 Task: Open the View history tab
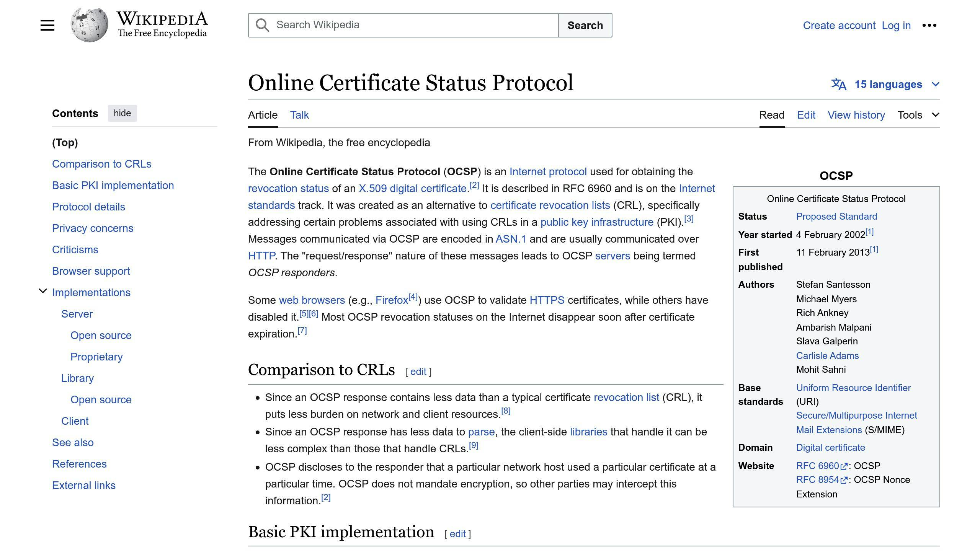point(856,115)
